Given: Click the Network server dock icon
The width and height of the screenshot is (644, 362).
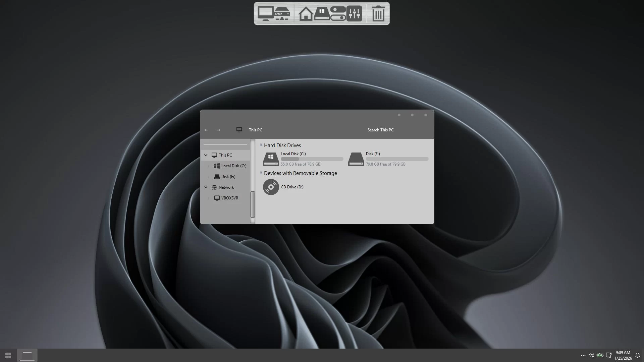Looking at the screenshot, I should pos(282,14).
